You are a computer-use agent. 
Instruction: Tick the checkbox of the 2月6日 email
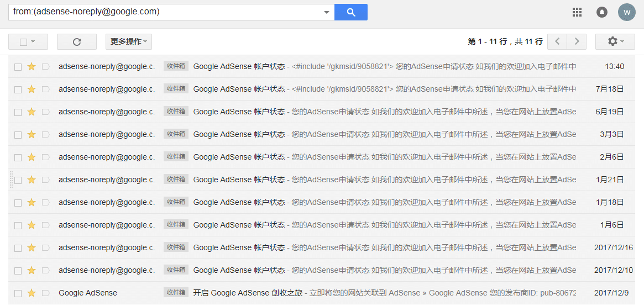tap(18, 157)
